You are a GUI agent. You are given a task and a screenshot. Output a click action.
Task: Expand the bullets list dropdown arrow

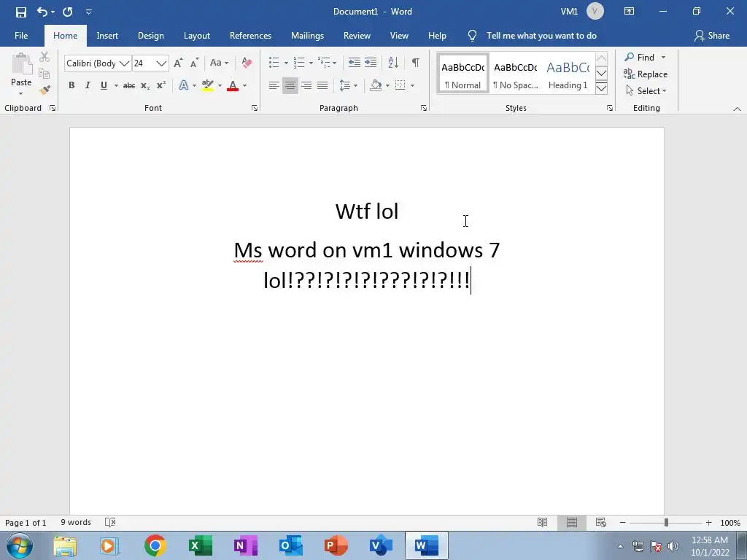(x=286, y=63)
